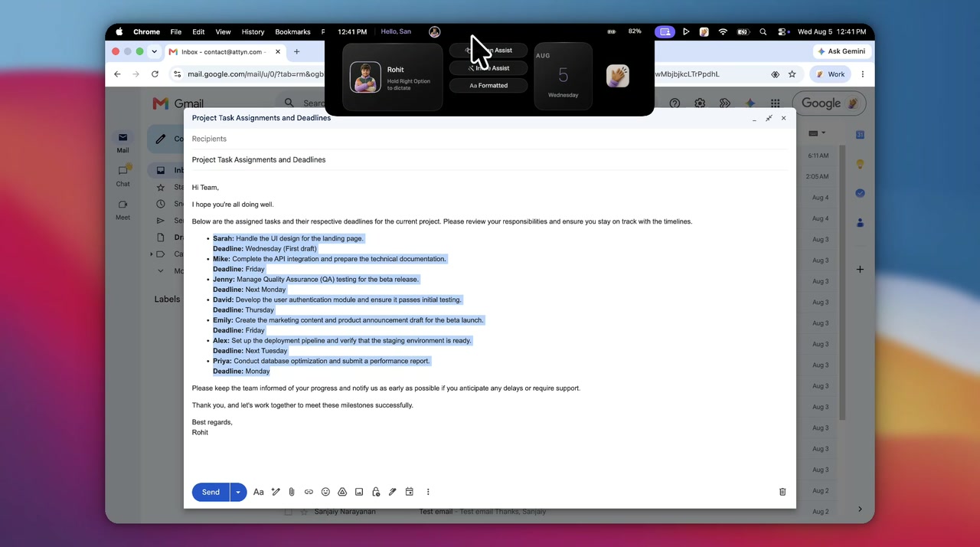Image resolution: width=980 pixels, height=547 pixels.
Task: Click the Gmail search mail box
Action: pos(306,103)
